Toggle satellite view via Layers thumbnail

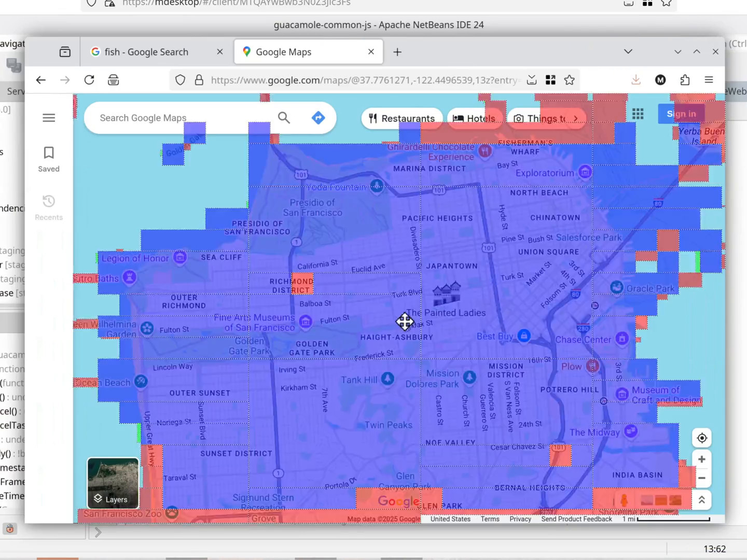[x=113, y=483]
